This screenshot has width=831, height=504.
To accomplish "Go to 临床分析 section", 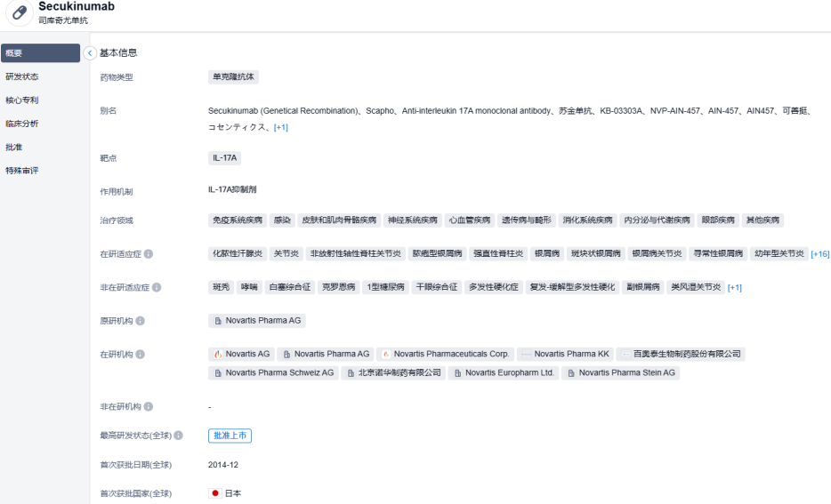I will tap(22, 123).
